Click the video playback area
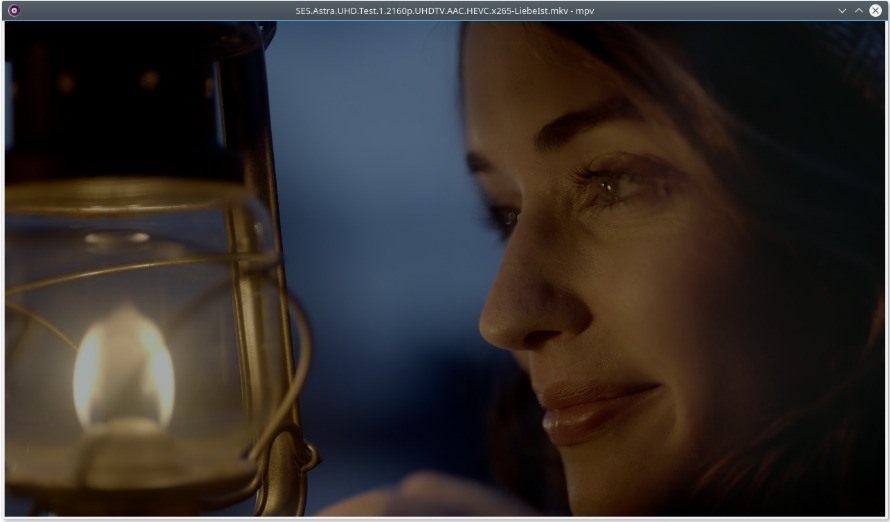Screen dimensions: 890x522 [445, 269]
